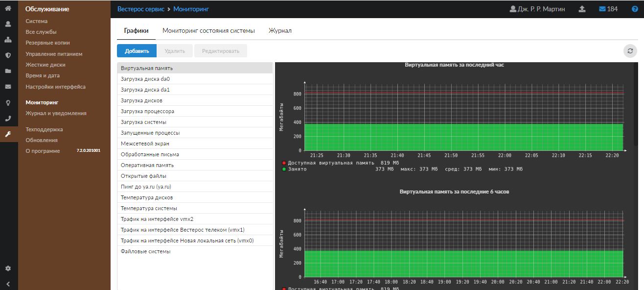Open the shield security section icon
The image size is (644, 290).
pyautogui.click(x=8, y=55)
